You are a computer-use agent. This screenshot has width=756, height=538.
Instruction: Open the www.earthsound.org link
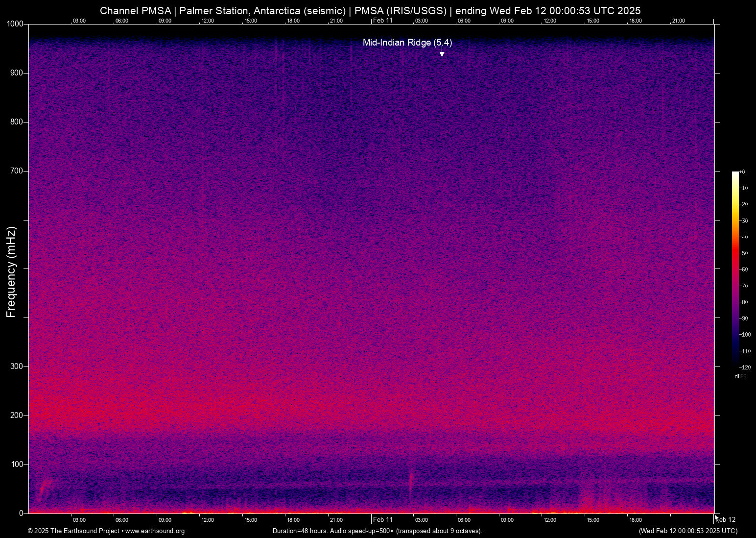155,531
